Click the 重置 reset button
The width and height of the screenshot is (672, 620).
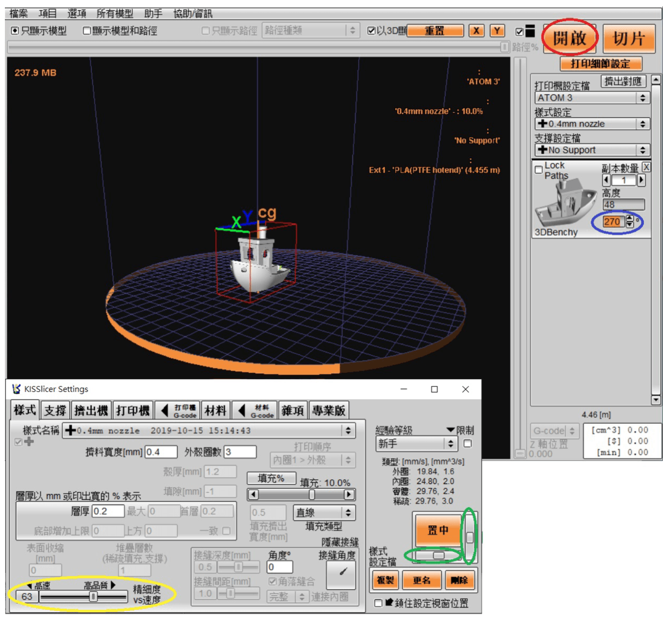click(x=436, y=31)
